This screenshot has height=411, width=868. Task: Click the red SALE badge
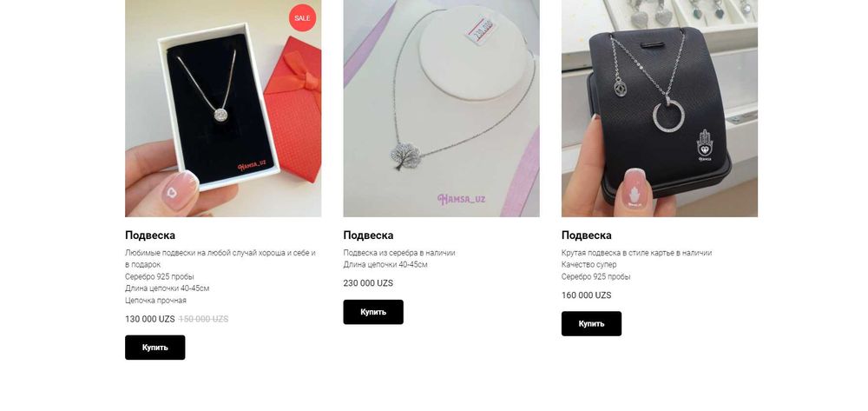pos(302,17)
